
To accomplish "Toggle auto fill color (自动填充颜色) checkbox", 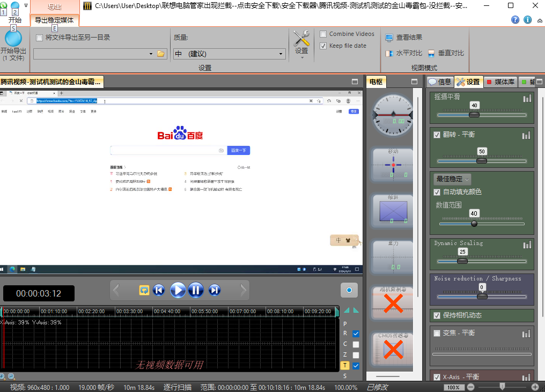I will (437, 192).
